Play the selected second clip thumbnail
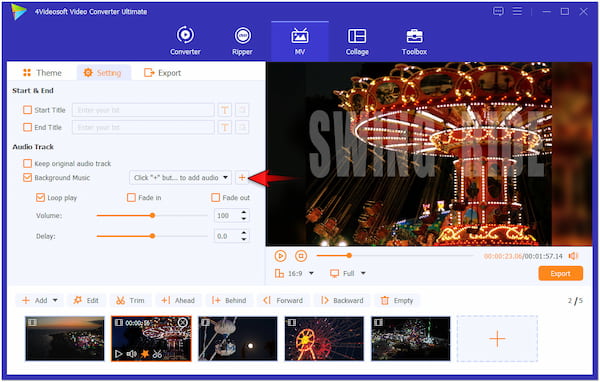This screenshot has width=600, height=382. click(x=119, y=354)
